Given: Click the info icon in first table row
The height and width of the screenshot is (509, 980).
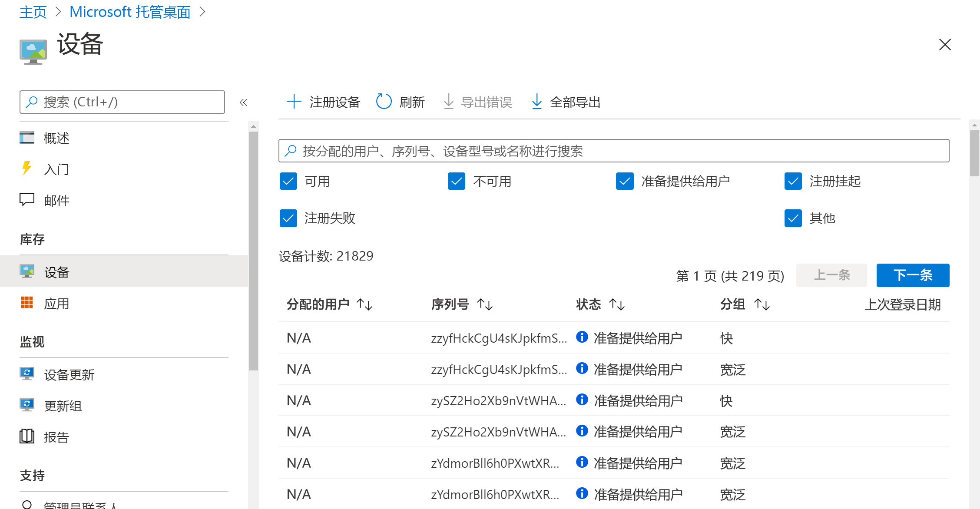Looking at the screenshot, I should (x=582, y=337).
